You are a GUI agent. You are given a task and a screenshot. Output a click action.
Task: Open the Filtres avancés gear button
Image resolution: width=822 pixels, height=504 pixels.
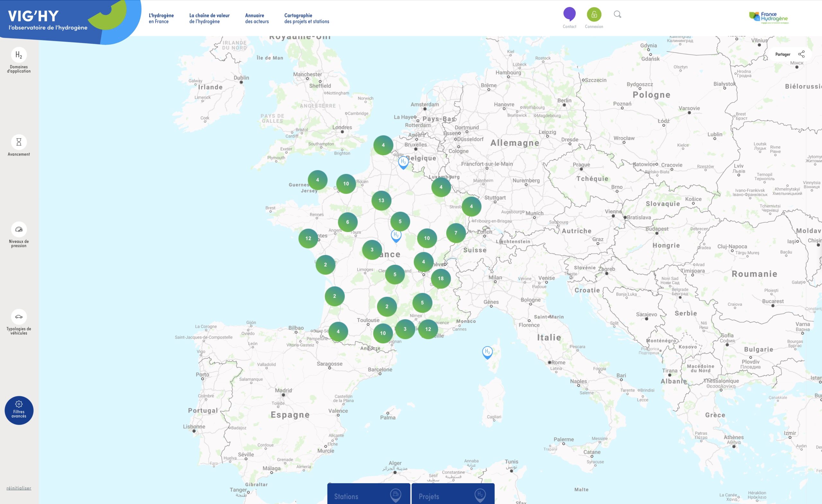point(19,410)
